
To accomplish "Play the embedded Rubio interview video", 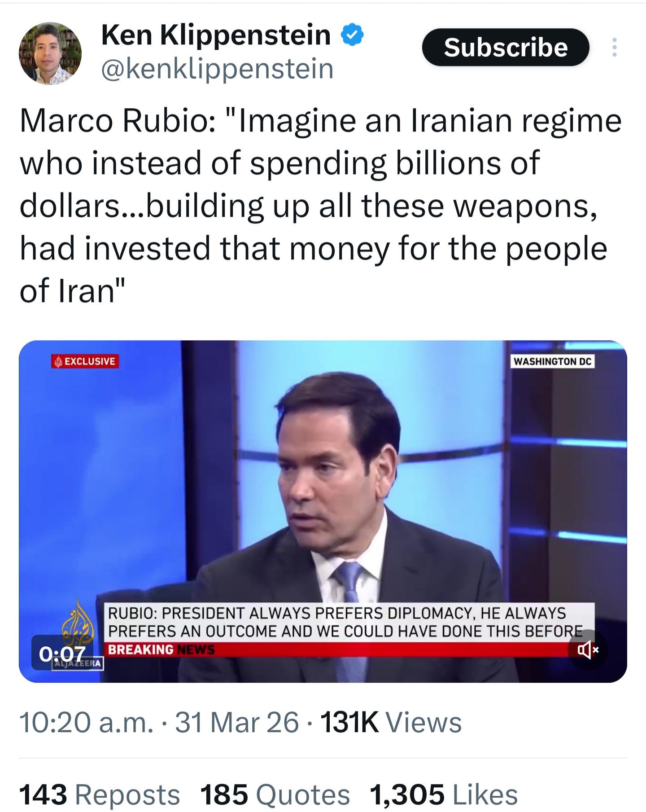I will click(323, 511).
